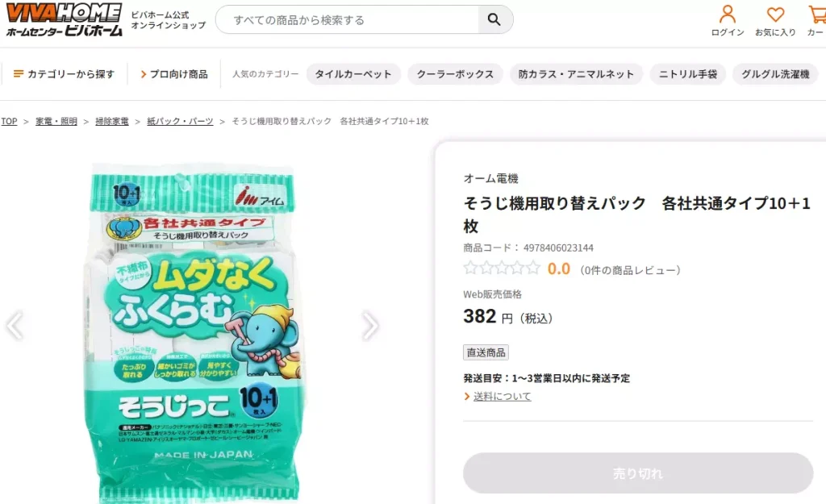Go to TOP via the breadcrumb link
Image resolution: width=826 pixels, height=504 pixels.
tap(9, 121)
